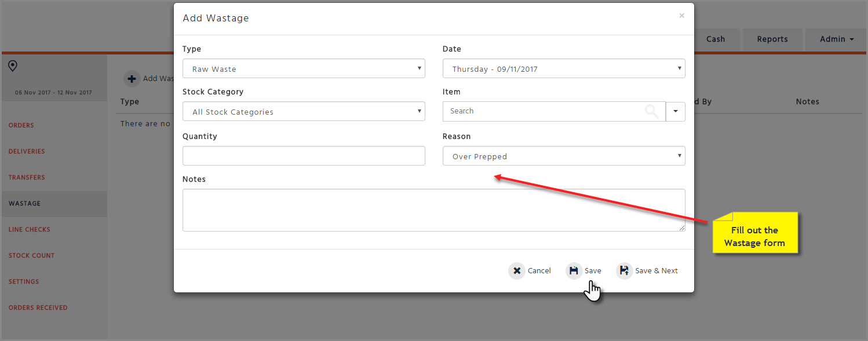
Task: Click the location pin icon in sidebar
Action: [12, 66]
